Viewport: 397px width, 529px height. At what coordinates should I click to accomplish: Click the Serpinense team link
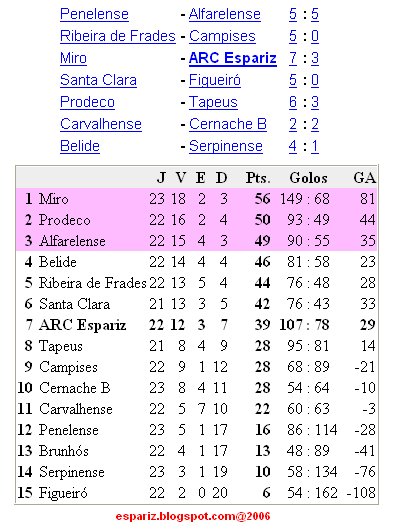coord(226,146)
